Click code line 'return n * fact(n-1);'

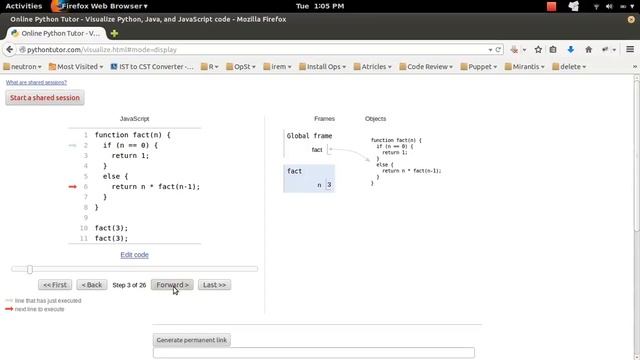(156, 187)
